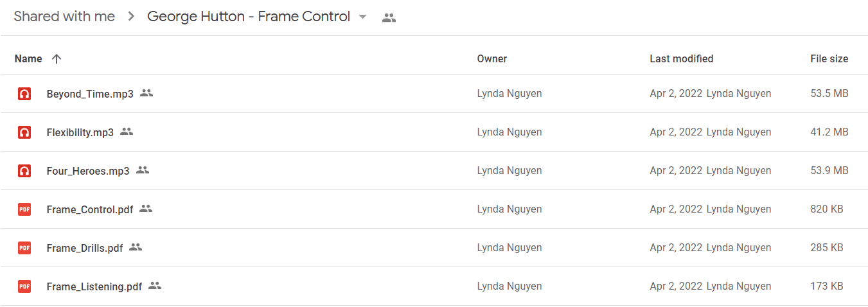Click the PDF icon for Frame_Drills.pdf
Image resolution: width=868 pixels, height=307 pixels.
pyautogui.click(x=24, y=248)
